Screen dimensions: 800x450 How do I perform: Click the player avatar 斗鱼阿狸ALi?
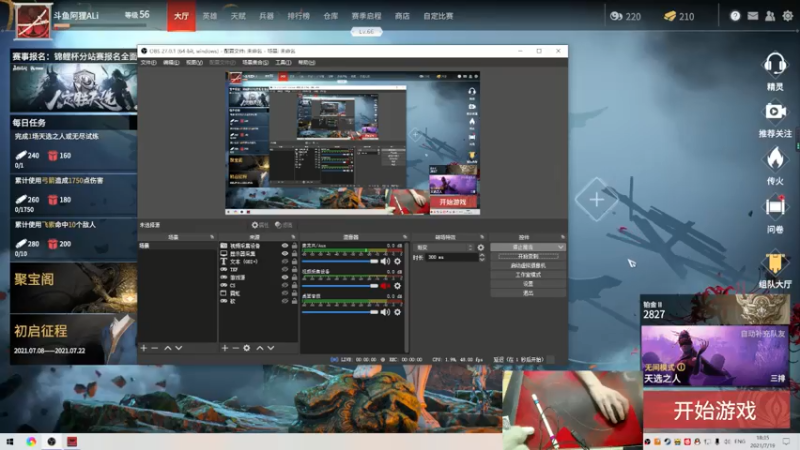(x=33, y=21)
